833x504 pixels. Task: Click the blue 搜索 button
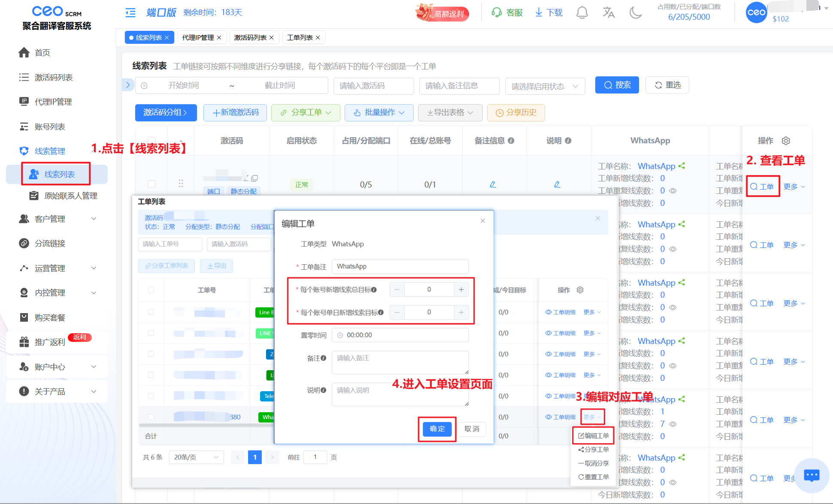coord(617,85)
